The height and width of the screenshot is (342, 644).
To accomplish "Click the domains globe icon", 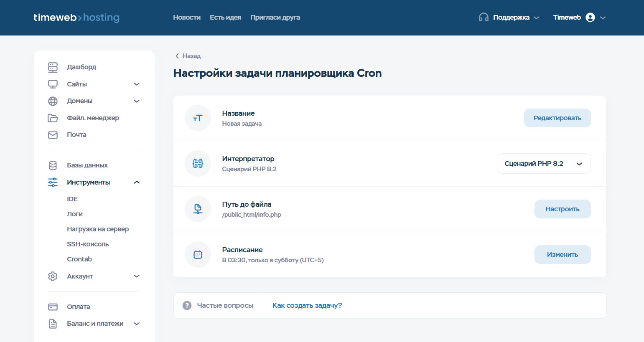I will point(53,101).
